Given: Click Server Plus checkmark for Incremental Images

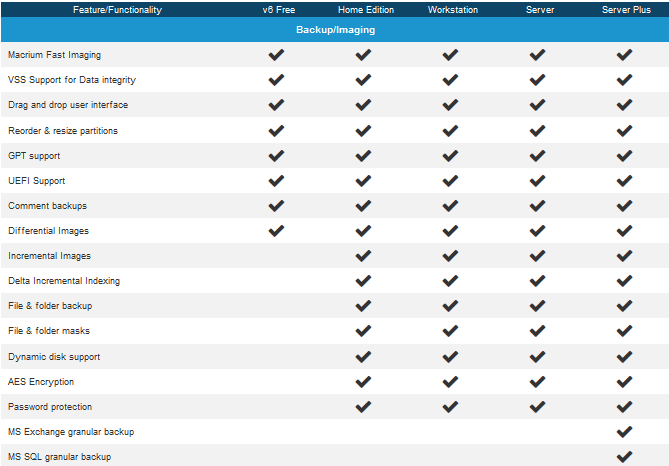Looking at the screenshot, I should coord(625,256).
